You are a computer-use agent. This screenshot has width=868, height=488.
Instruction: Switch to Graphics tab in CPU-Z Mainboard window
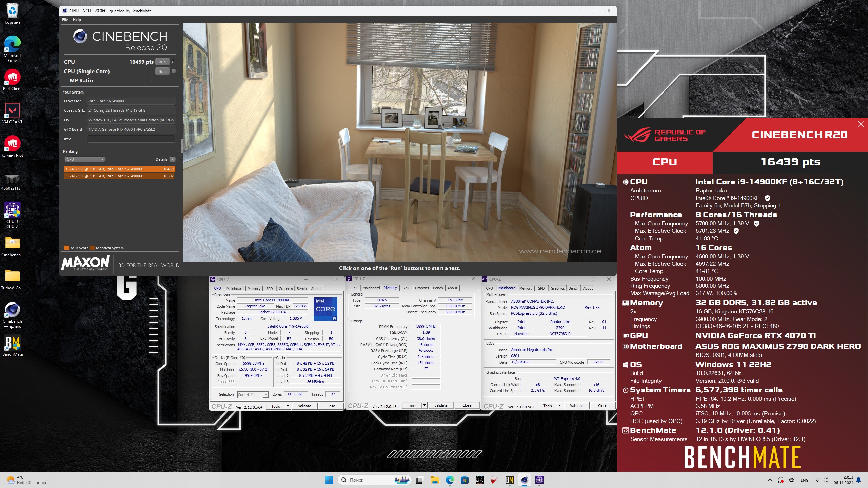(x=557, y=288)
